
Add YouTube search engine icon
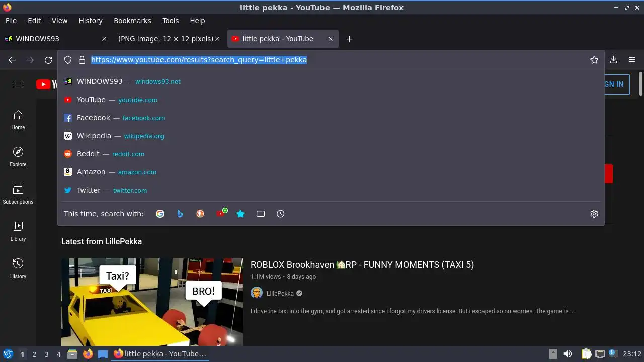pyautogui.click(x=221, y=213)
